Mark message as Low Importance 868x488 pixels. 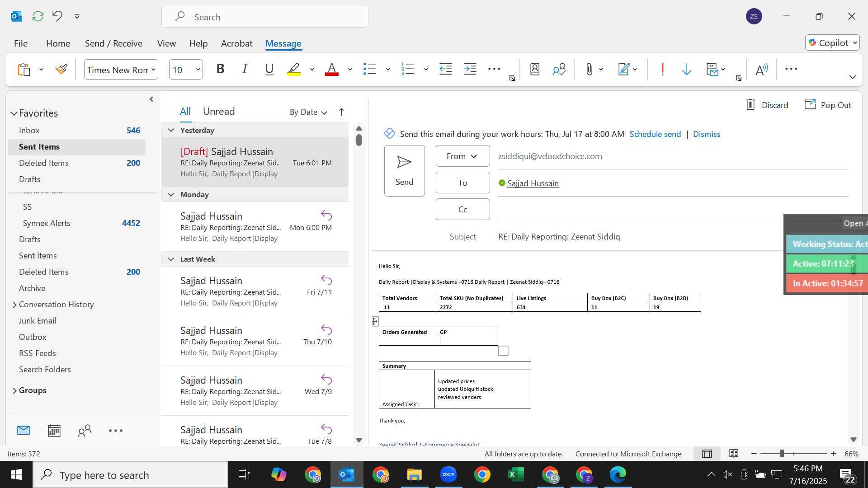coord(687,69)
